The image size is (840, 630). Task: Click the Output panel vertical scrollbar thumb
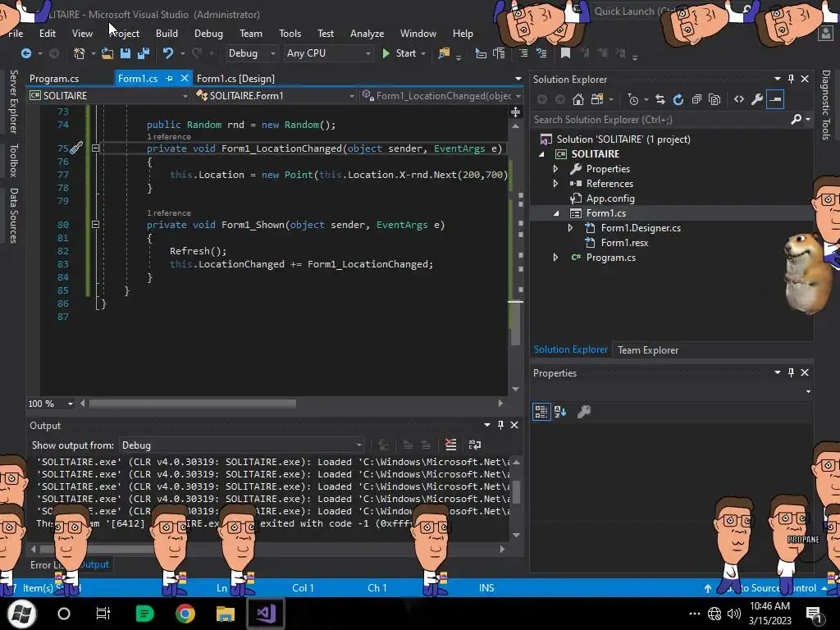tap(517, 492)
